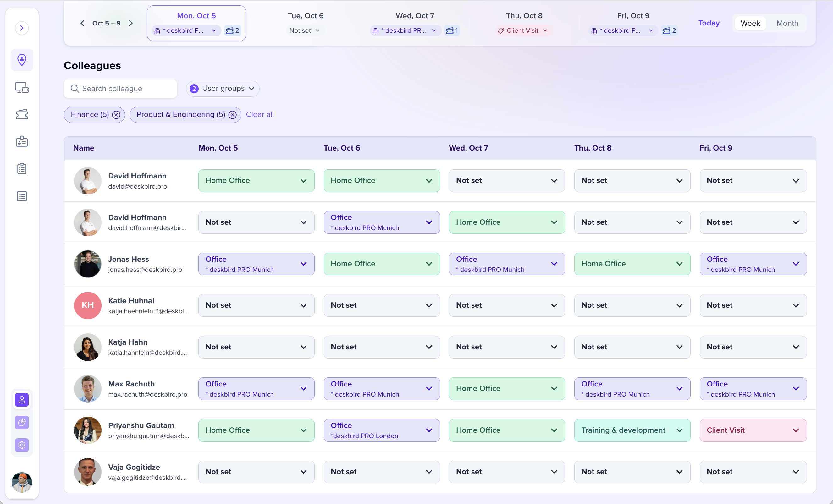833x504 pixels.
Task: Open the User groups filter dropdown
Action: point(223,89)
